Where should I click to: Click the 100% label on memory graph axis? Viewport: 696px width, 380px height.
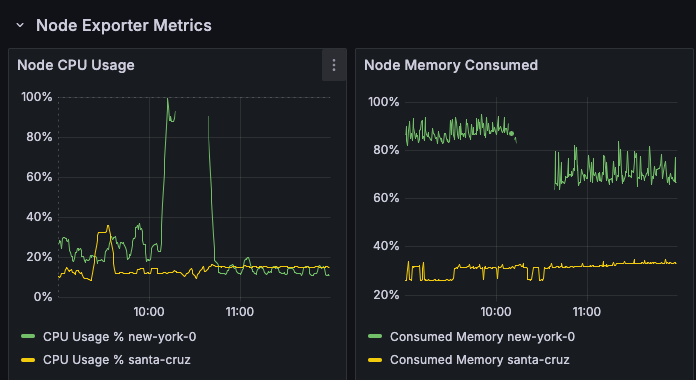click(384, 102)
